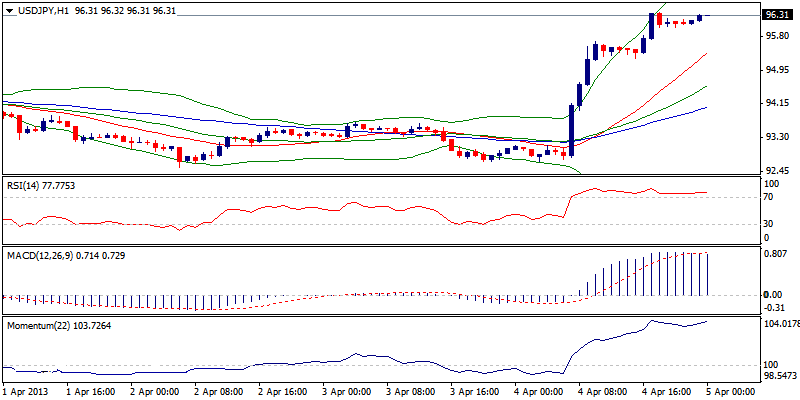Click the 95.80 price scale level
The width and height of the screenshot is (800, 400).
tap(776, 36)
